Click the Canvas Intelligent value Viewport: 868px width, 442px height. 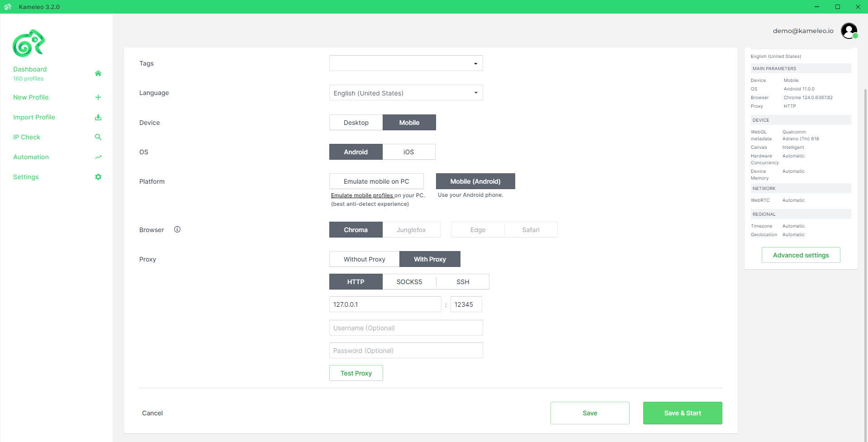(x=793, y=147)
